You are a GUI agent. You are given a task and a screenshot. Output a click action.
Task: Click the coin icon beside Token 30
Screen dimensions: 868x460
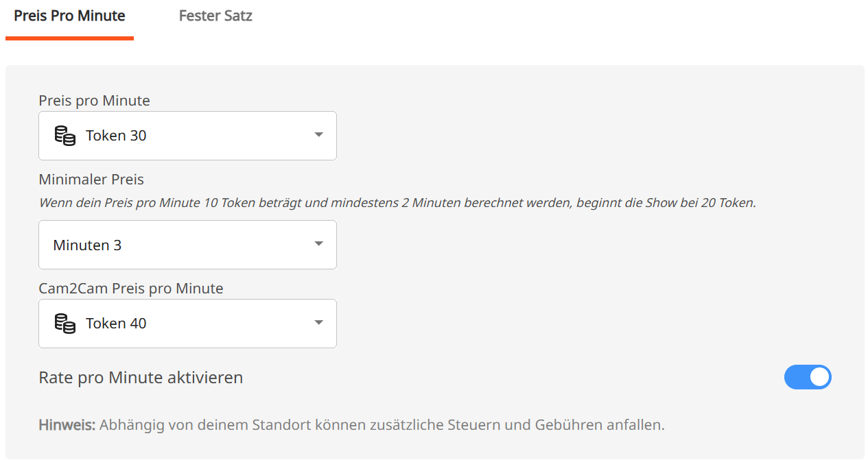[65, 136]
